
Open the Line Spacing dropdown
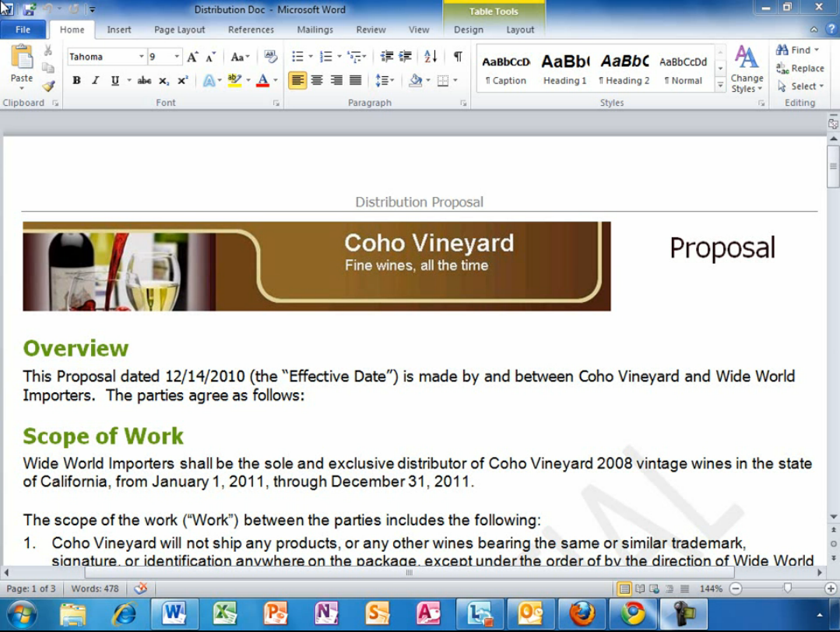[x=385, y=81]
